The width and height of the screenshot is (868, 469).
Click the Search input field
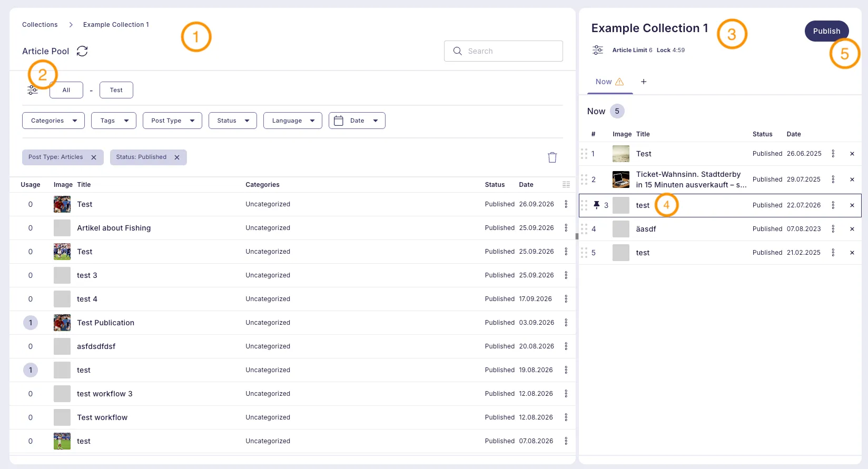point(504,51)
